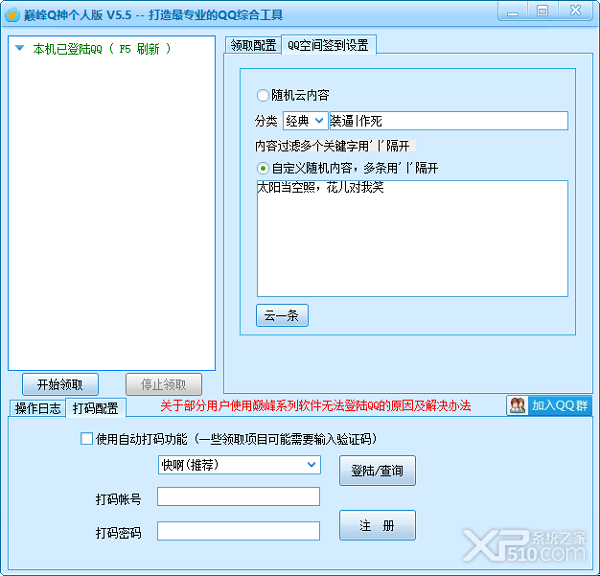Click the 开始领取 button
The height and width of the screenshot is (576, 600).
click(x=60, y=384)
